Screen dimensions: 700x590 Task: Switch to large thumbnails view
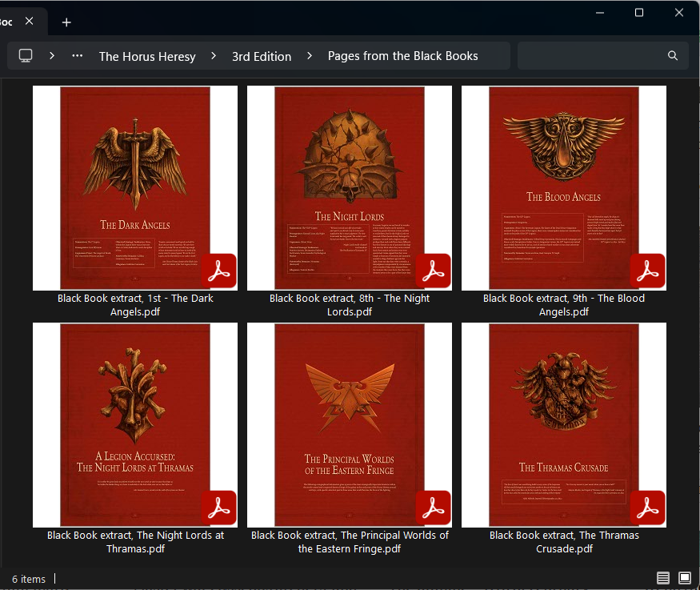[685, 578]
